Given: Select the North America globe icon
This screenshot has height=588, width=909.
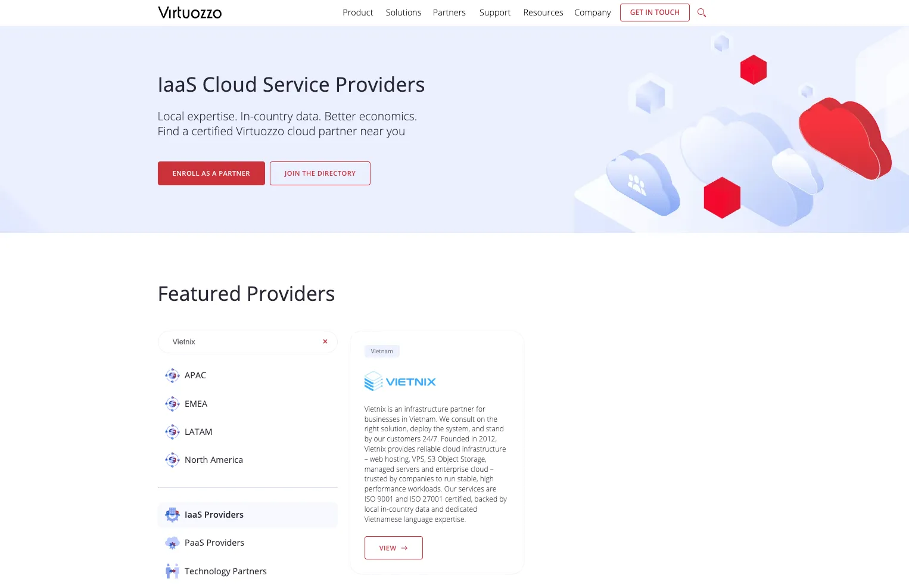Looking at the screenshot, I should pos(172,460).
